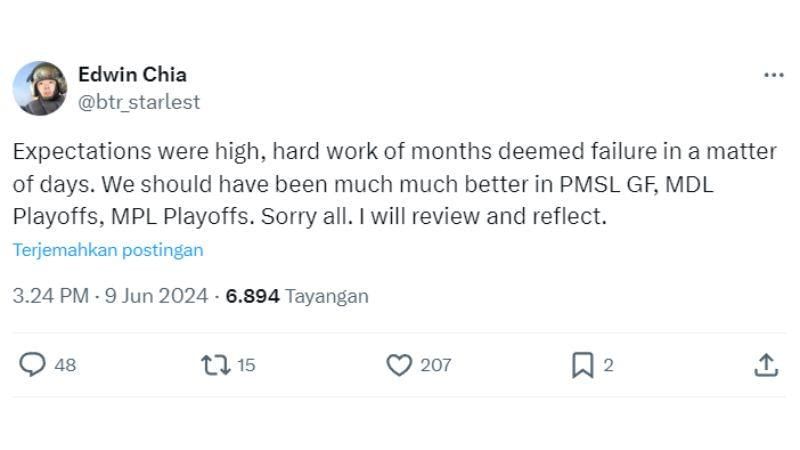The width and height of the screenshot is (800, 450).
Task: Open the three-dot more options menu
Action: pos(773,75)
